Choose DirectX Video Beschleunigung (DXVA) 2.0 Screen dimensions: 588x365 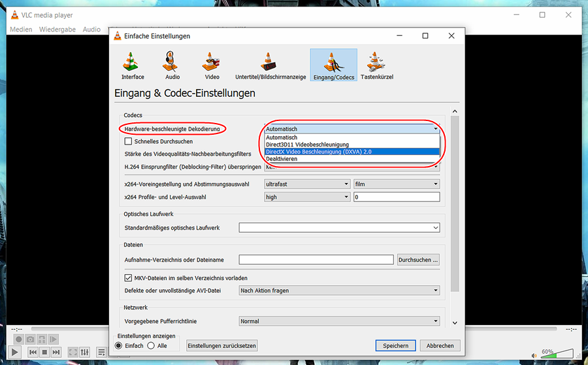(x=352, y=152)
